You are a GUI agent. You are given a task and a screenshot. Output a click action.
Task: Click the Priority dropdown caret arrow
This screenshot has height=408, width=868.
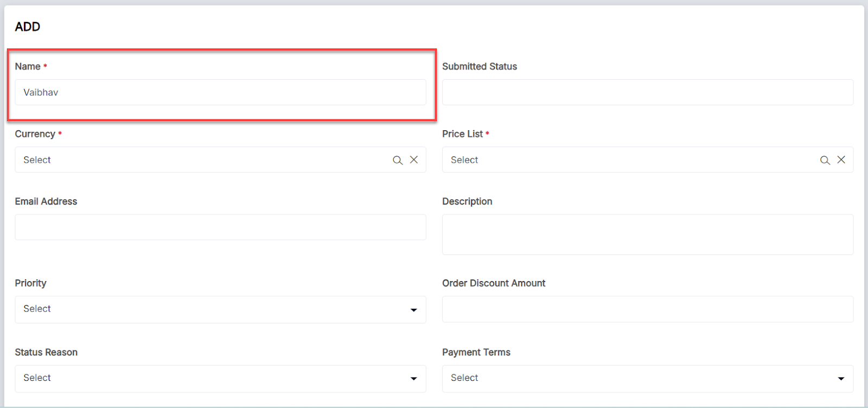pyautogui.click(x=414, y=310)
